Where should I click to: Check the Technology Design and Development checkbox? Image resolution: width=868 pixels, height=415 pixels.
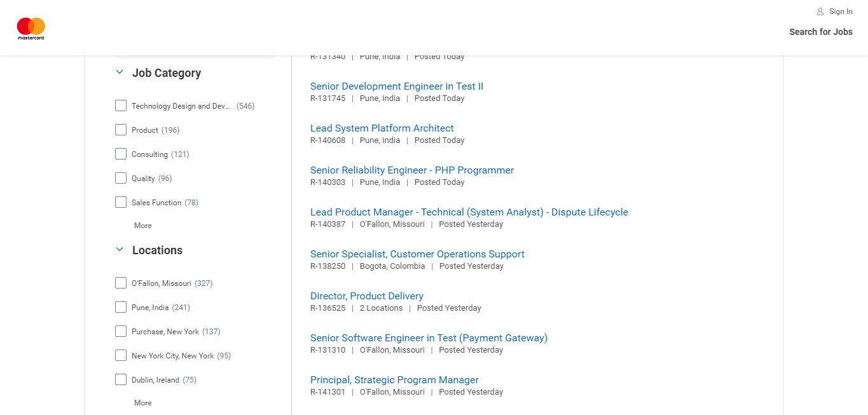(121, 106)
